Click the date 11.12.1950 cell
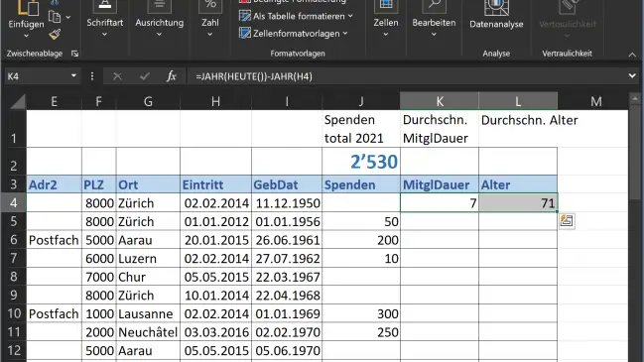644x362 pixels. tap(287, 202)
